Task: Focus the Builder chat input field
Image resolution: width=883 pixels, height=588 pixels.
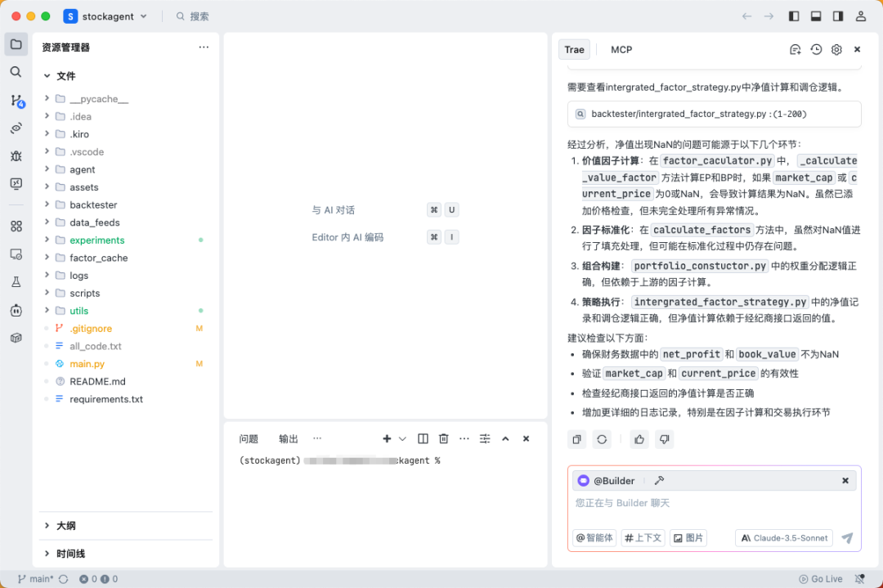Action: coord(714,504)
